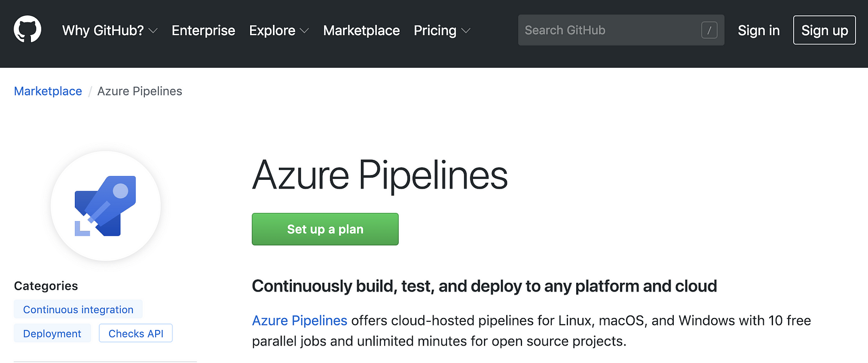Expand the Pricing dropdown chevron
The image size is (868, 363).
[x=465, y=31]
